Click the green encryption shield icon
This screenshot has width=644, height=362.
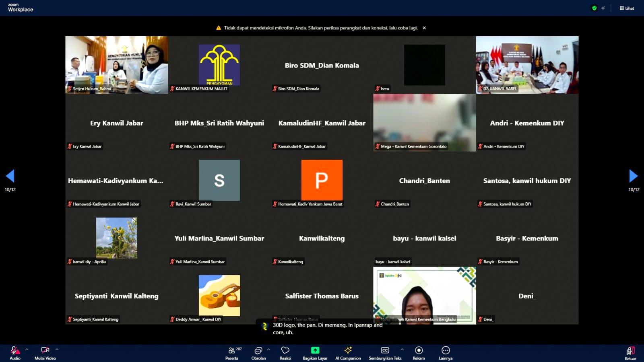[x=594, y=8]
